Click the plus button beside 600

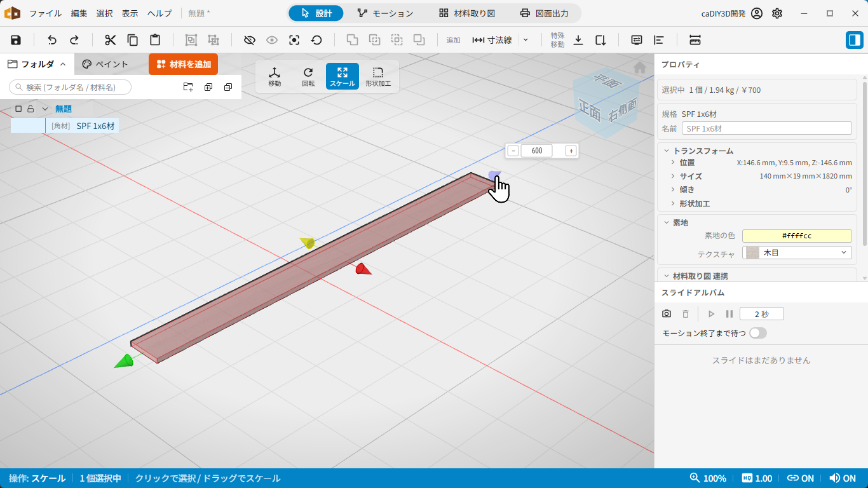point(571,151)
